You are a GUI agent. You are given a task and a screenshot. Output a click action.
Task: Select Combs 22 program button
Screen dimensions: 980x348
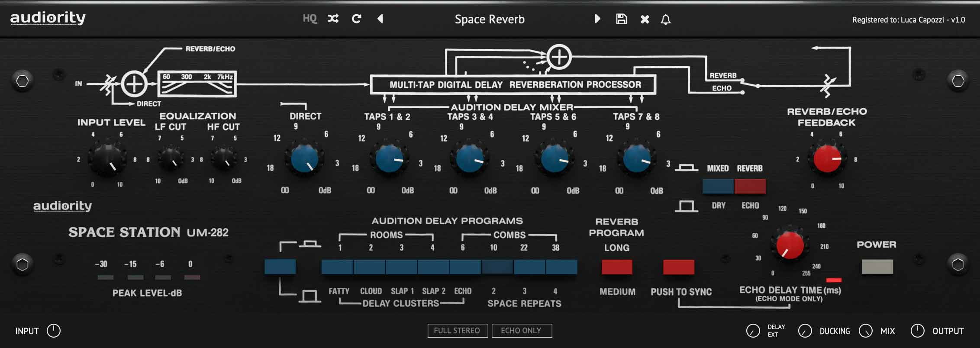(529, 267)
